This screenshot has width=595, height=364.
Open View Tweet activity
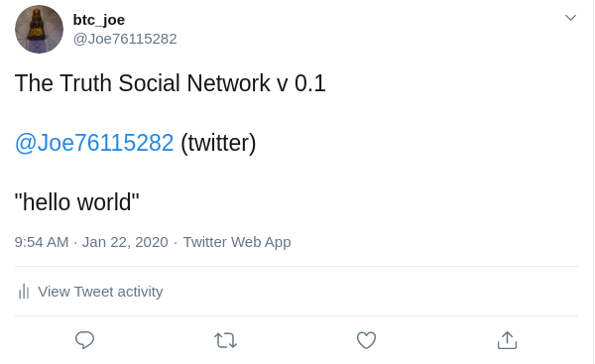[100, 292]
